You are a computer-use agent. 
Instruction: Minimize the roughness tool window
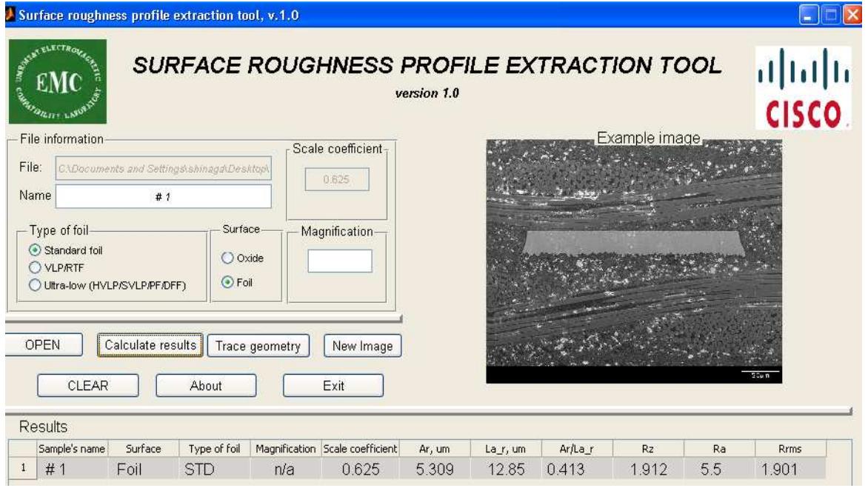809,14
